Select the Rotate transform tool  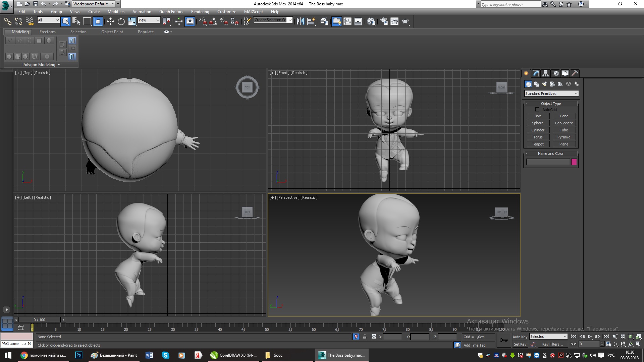121,21
